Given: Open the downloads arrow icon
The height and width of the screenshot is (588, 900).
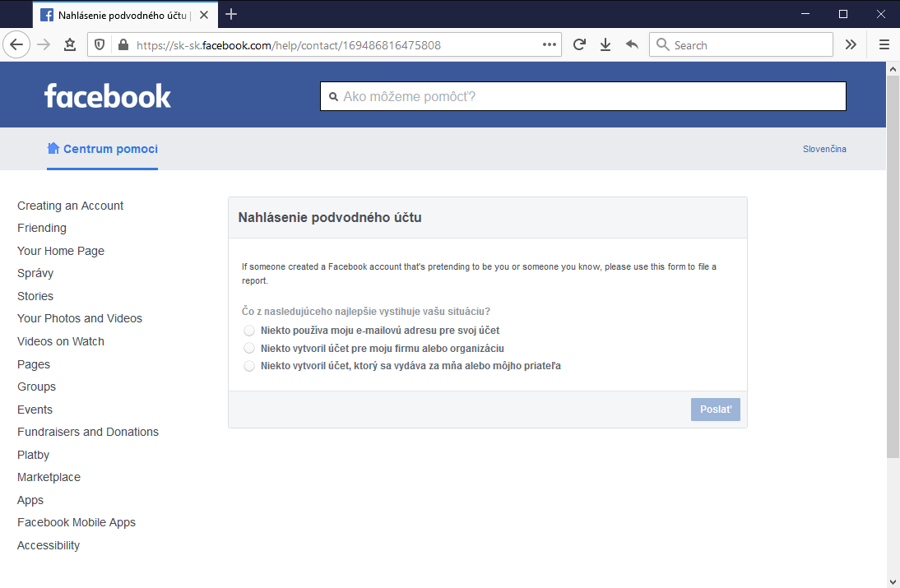Looking at the screenshot, I should (605, 45).
